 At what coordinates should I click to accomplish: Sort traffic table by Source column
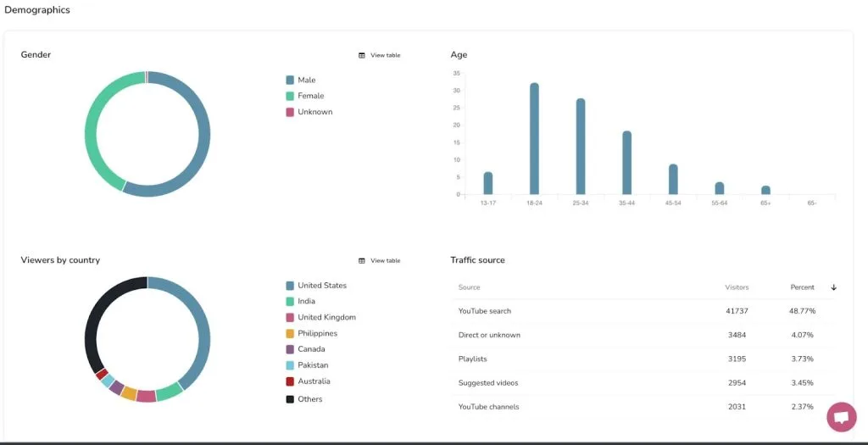[469, 287]
